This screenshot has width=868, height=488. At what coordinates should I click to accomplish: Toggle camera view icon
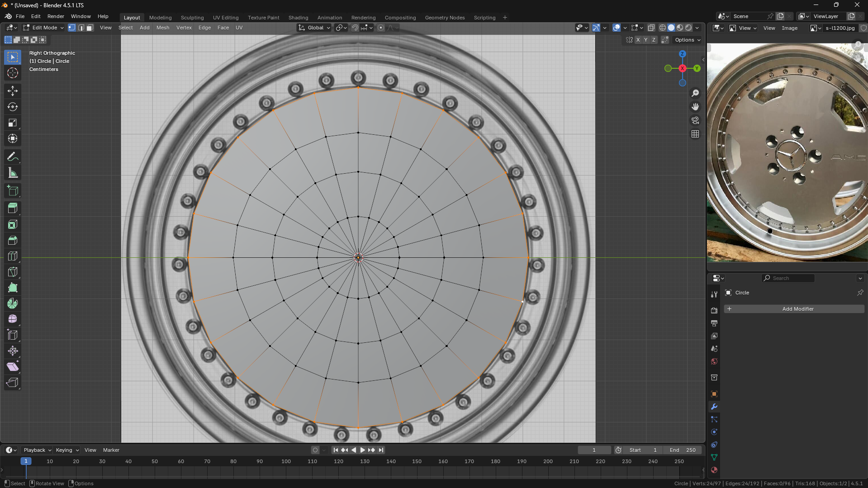[x=695, y=120]
